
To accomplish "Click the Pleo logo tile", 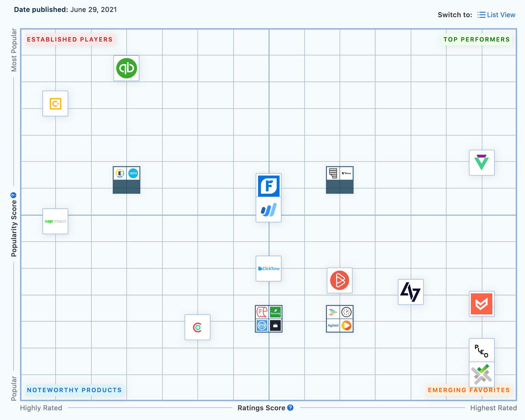I will (482, 350).
